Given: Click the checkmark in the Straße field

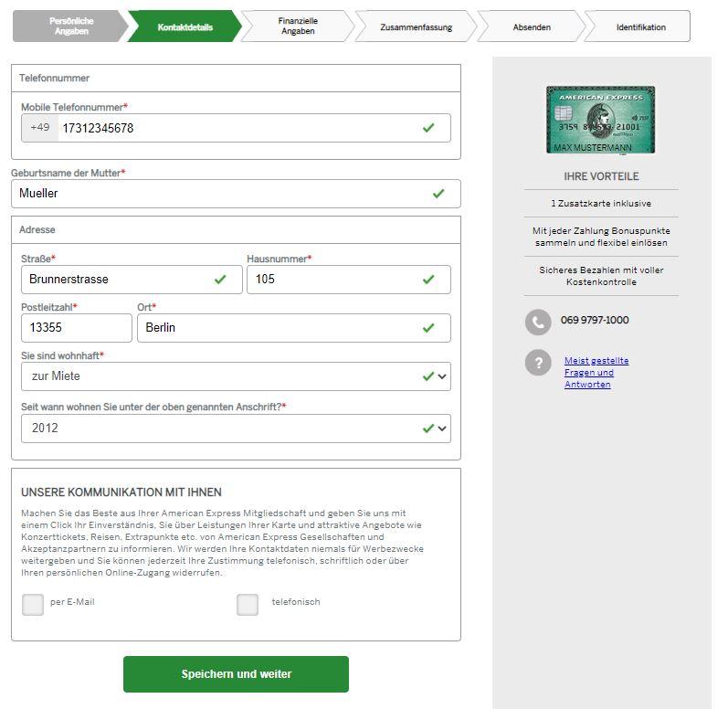Looking at the screenshot, I should 220,280.
